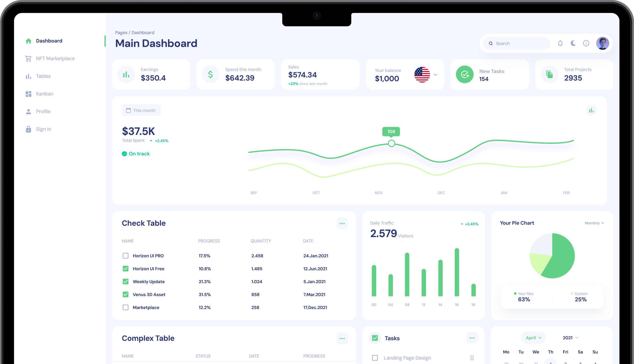Click the tallest traffic bar at 16
The width and height of the screenshot is (634, 364).
tap(457, 272)
